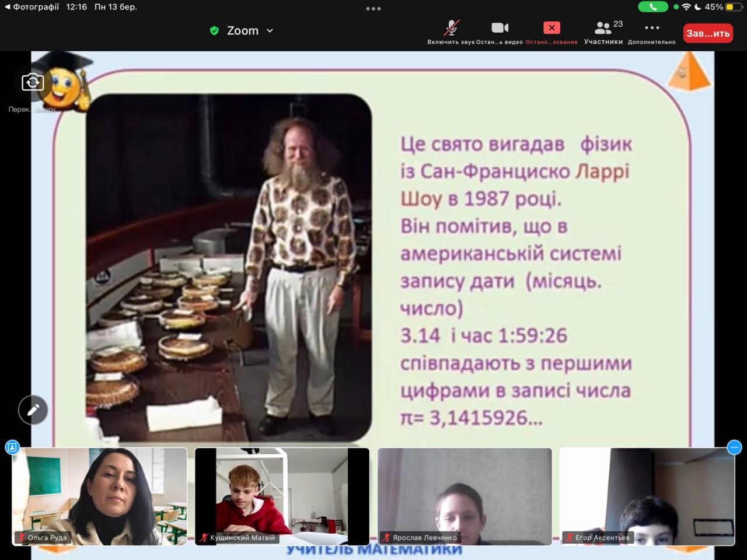The width and height of the screenshot is (747, 560).
Task: Open the More options menu
Action: click(x=652, y=28)
